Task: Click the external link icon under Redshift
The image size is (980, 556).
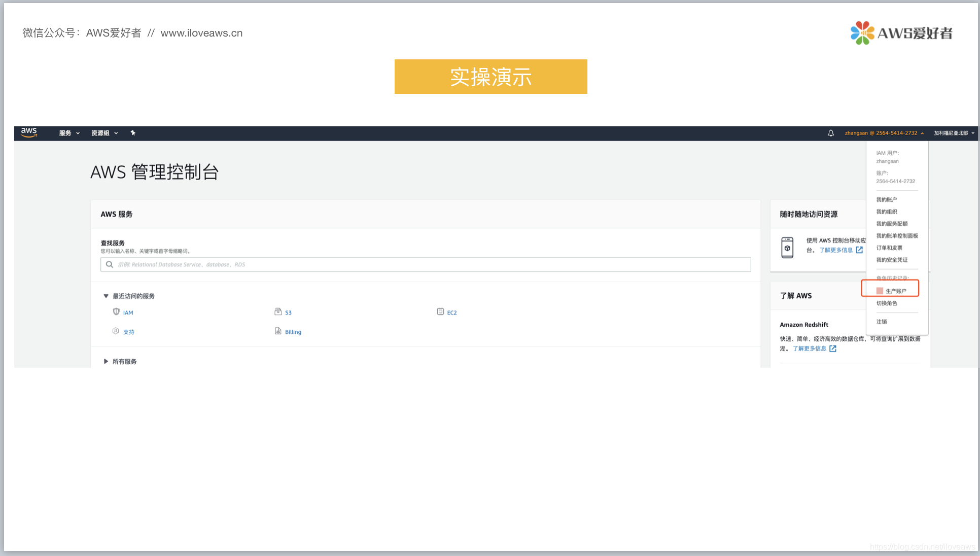Action: click(832, 349)
